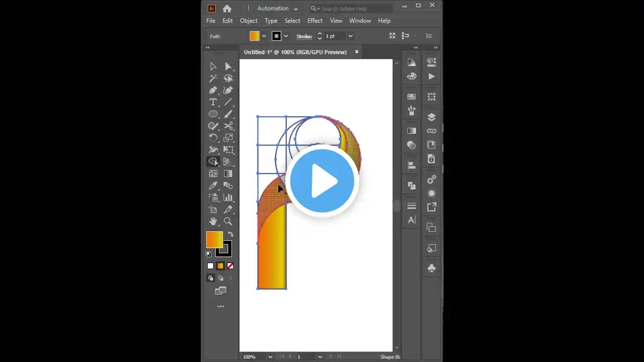Expand the stroke weight dropdown
644x362 pixels.
click(x=350, y=36)
